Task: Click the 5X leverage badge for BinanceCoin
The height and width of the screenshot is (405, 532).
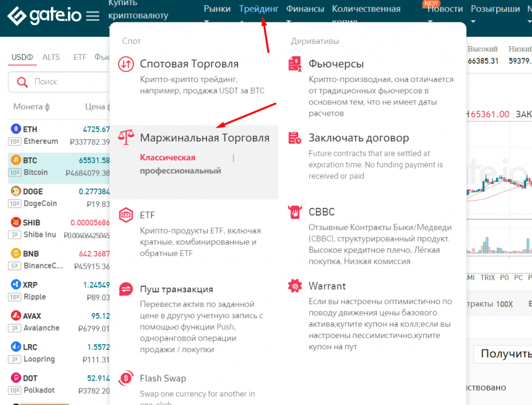Action: point(15,266)
